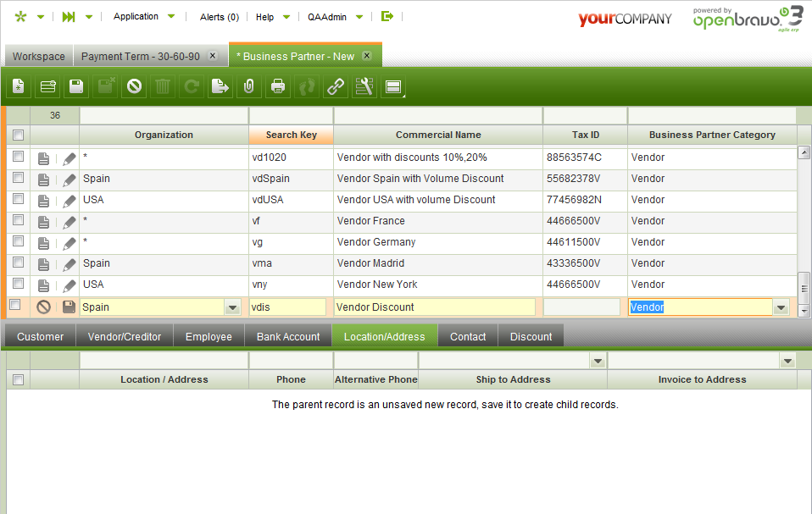
Task: Click the Search Key field containing vdis
Action: click(287, 307)
